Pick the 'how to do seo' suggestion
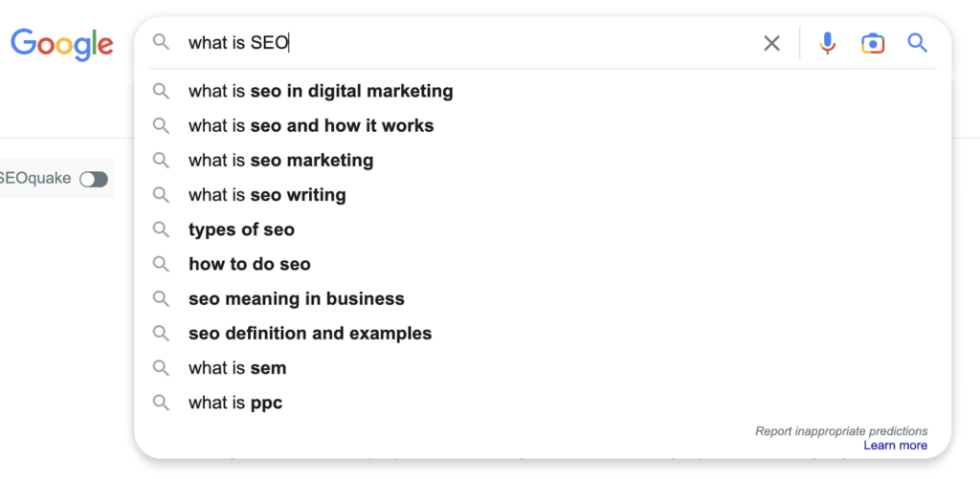The width and height of the screenshot is (980, 479). pos(543,264)
